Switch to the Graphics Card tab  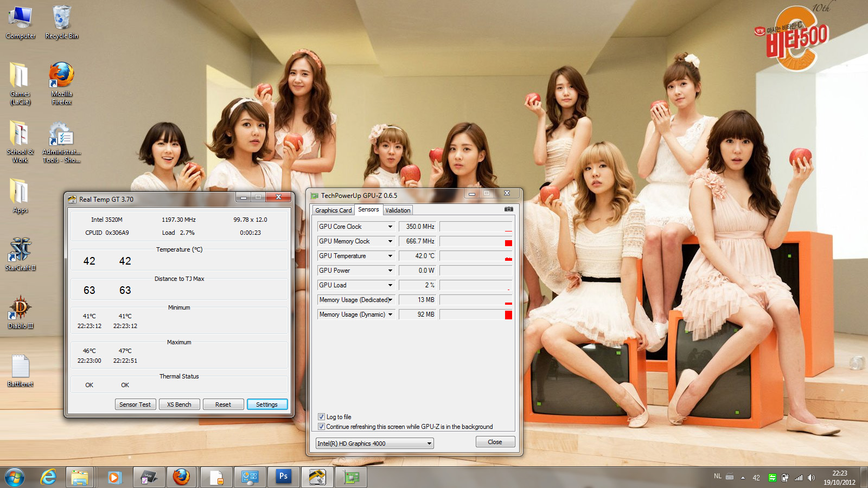pos(333,210)
